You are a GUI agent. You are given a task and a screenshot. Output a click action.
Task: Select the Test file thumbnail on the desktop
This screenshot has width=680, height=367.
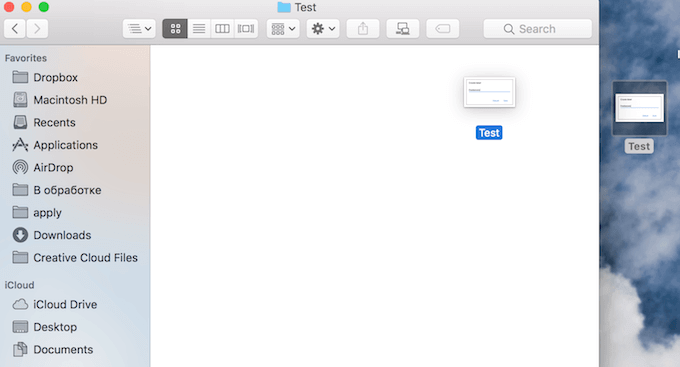click(x=640, y=108)
